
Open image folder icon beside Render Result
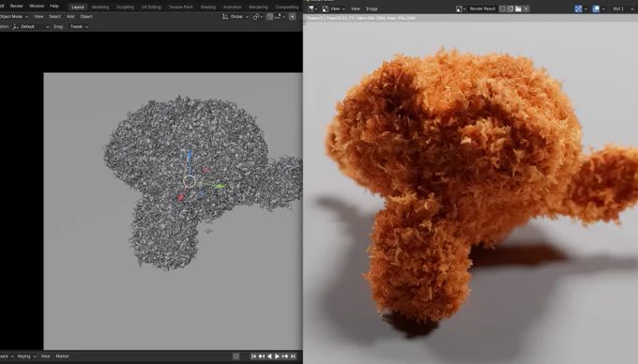click(518, 8)
